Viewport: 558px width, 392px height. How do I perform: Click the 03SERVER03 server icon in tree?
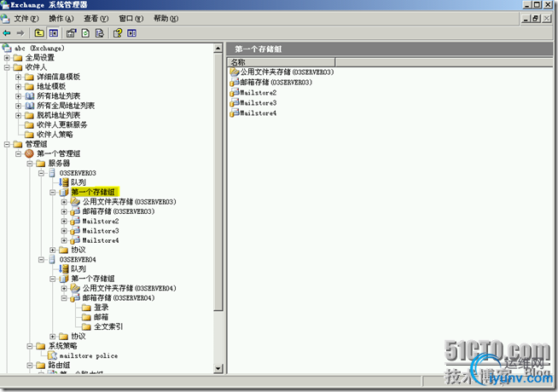[x=52, y=173]
